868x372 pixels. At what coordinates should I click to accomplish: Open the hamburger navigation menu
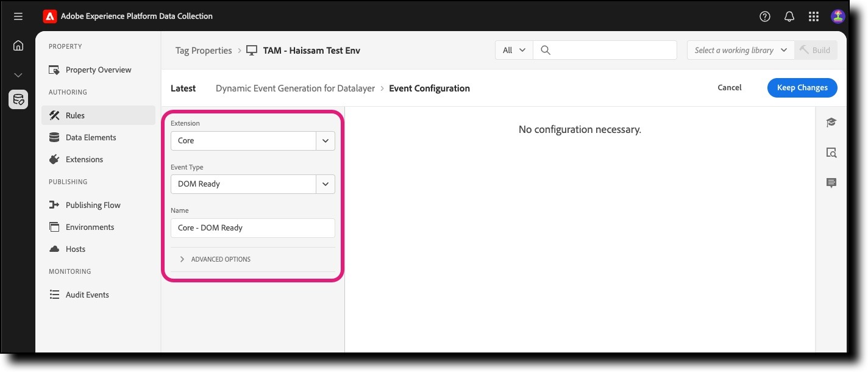click(18, 16)
